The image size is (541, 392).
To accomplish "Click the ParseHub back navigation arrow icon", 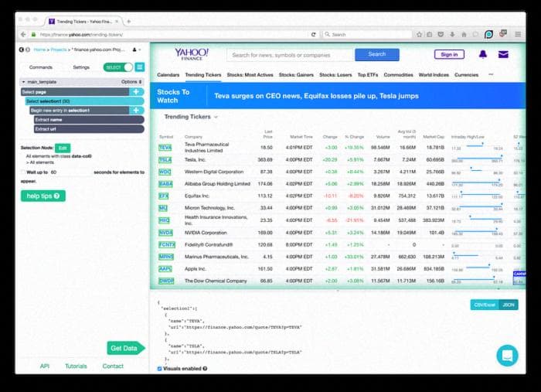I will pos(22,49).
